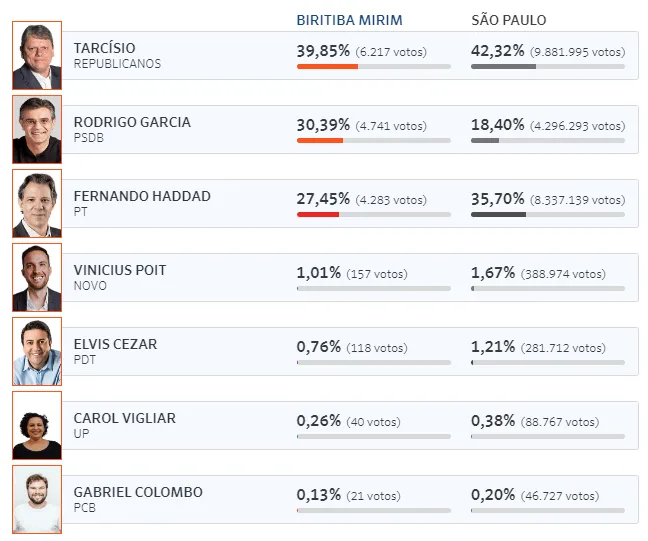Image resolution: width=648 pixels, height=541 pixels.
Task: Click the Rodrigo Garcia name
Action: (132, 122)
